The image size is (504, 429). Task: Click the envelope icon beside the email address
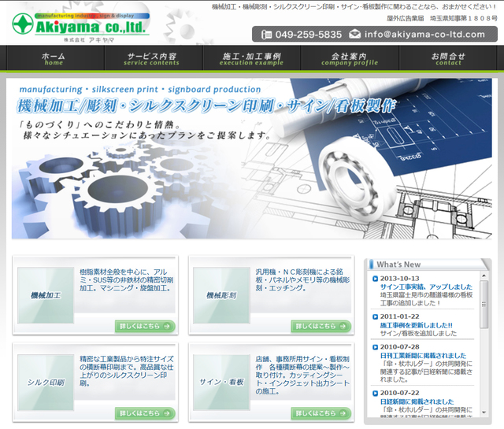click(x=354, y=35)
